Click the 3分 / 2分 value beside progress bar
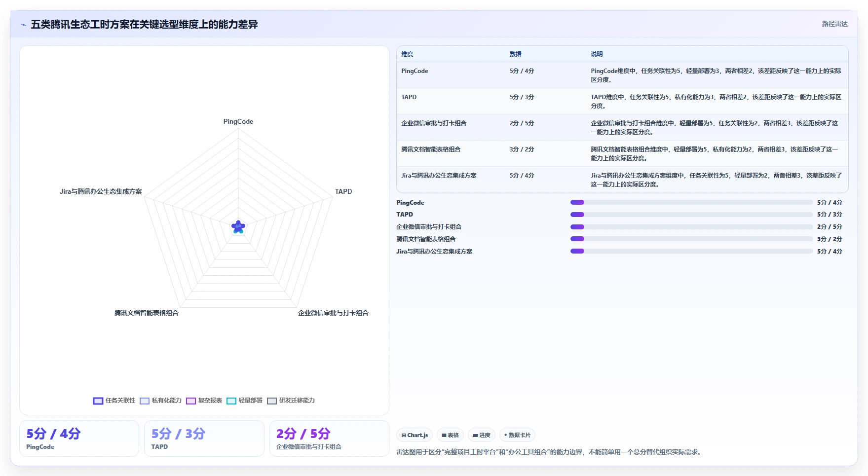The width and height of the screenshot is (868, 476). pos(830,239)
